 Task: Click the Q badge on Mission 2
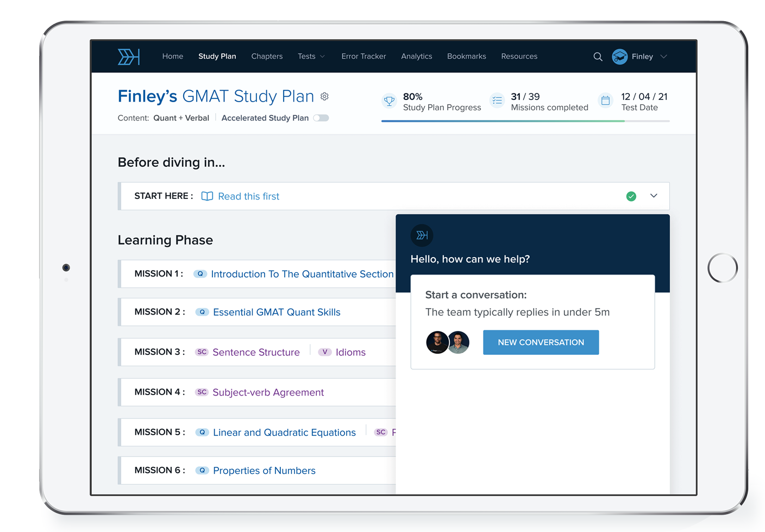pos(202,312)
